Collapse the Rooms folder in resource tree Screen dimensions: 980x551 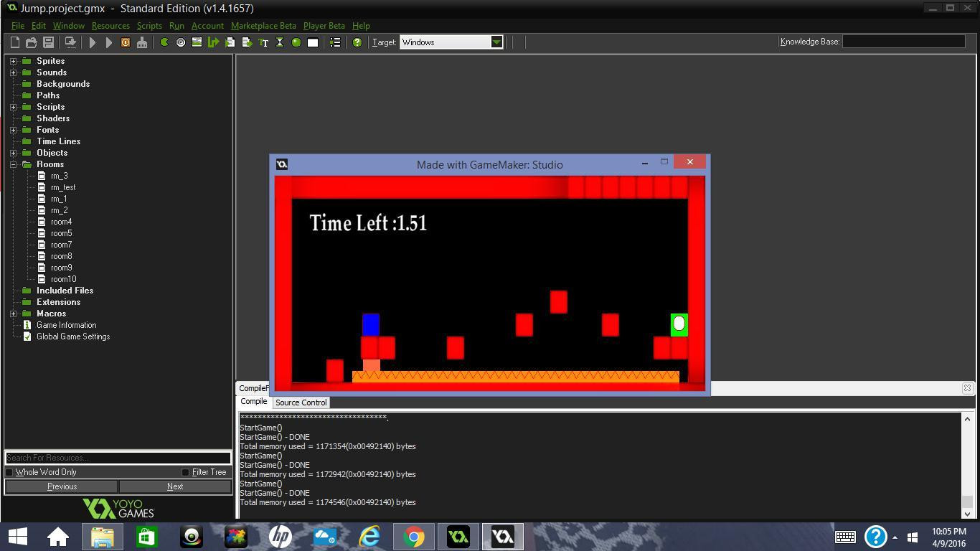click(x=13, y=164)
